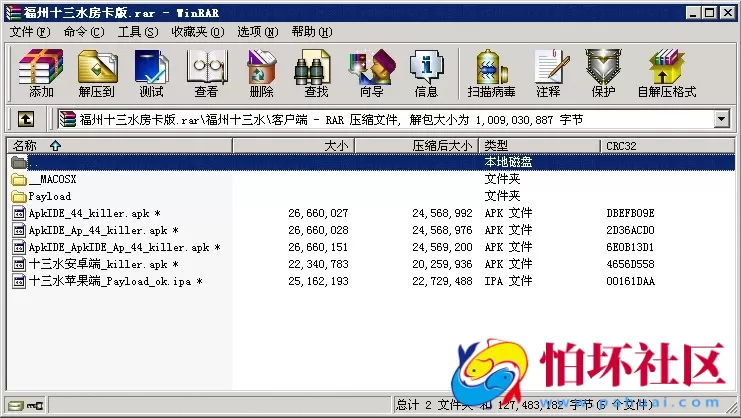The image size is (741, 418).
Task: Click the CRC32 value 2D36ACD0
Action: tap(630, 230)
